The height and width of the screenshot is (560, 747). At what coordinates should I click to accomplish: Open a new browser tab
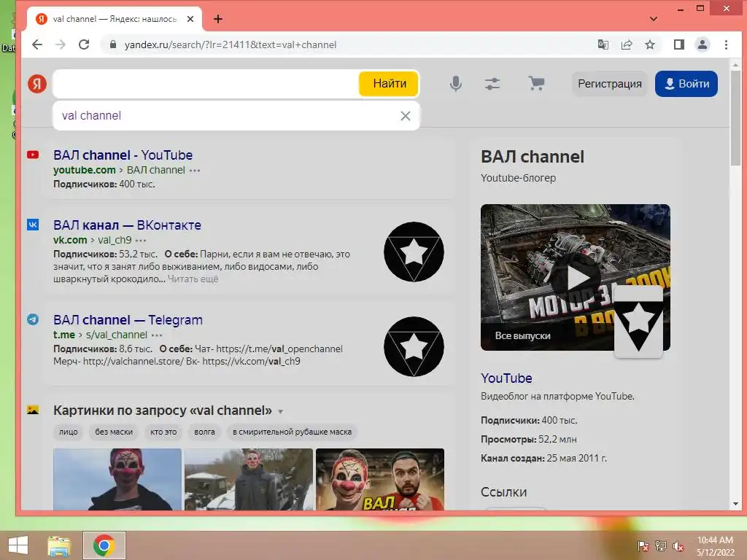click(218, 19)
